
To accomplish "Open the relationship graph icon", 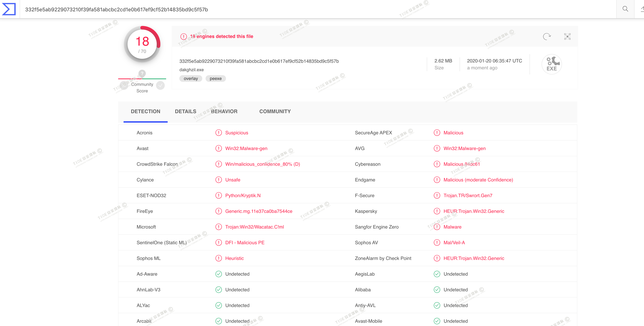I will tap(567, 37).
